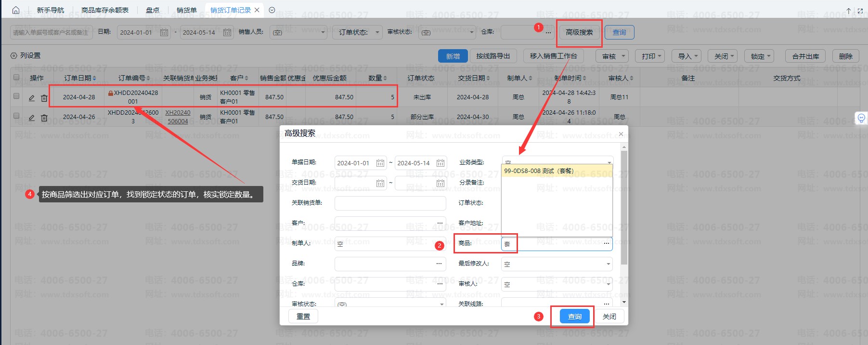Click the home icon in tab bar
This screenshot has width=868, height=345.
coord(15,10)
